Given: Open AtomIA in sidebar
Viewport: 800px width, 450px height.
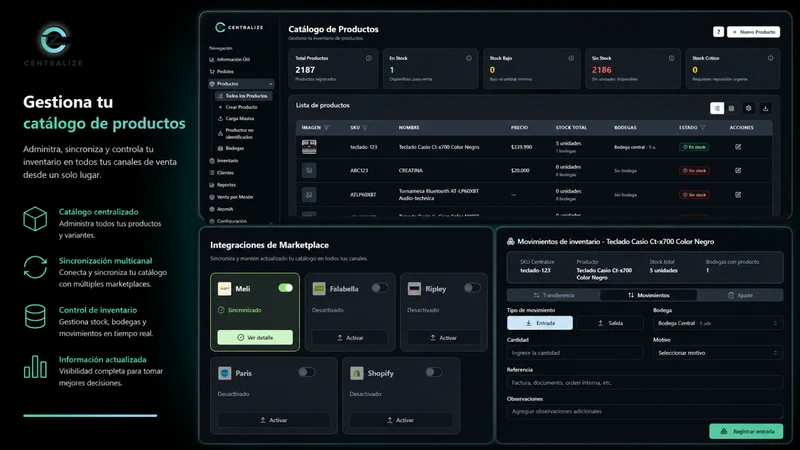Looking at the screenshot, I should point(221,209).
